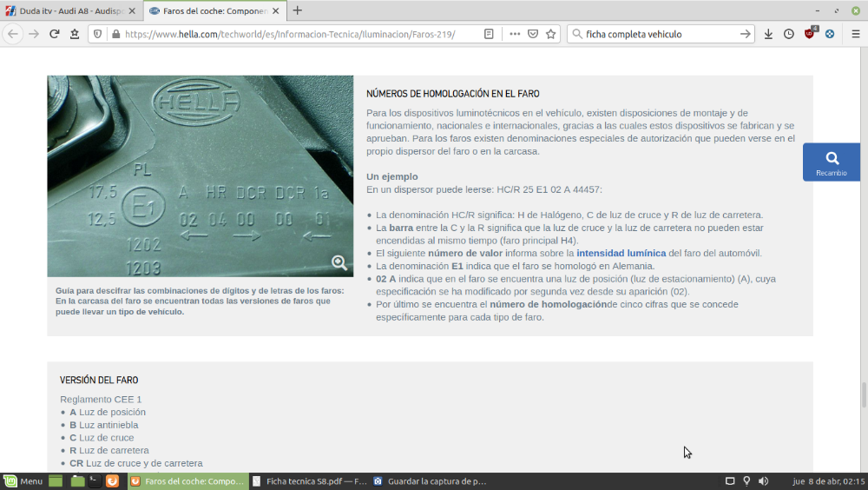Open volume control in system tray
The height and width of the screenshot is (490, 868).
(x=763, y=481)
